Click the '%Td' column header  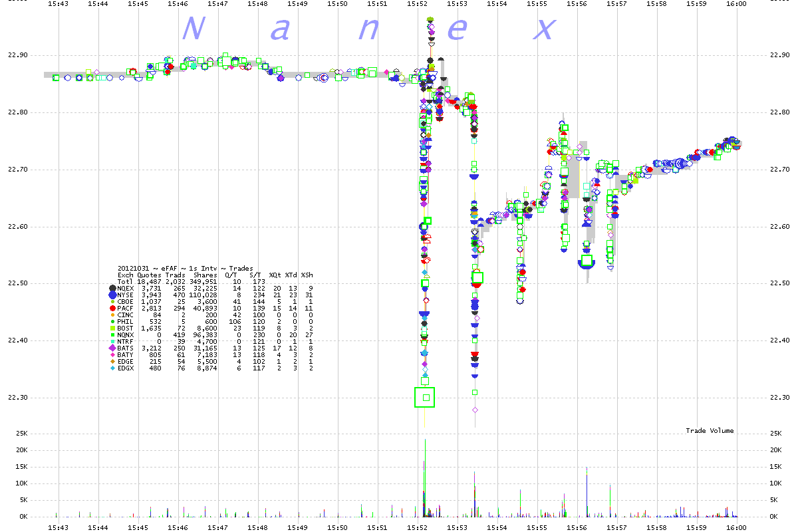point(291,275)
